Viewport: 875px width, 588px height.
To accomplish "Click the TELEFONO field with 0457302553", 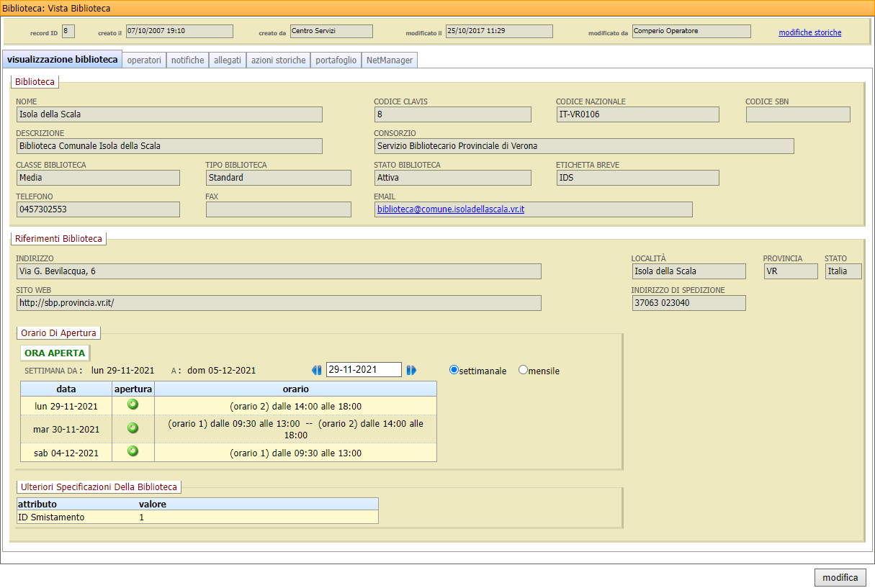I will (x=97, y=209).
